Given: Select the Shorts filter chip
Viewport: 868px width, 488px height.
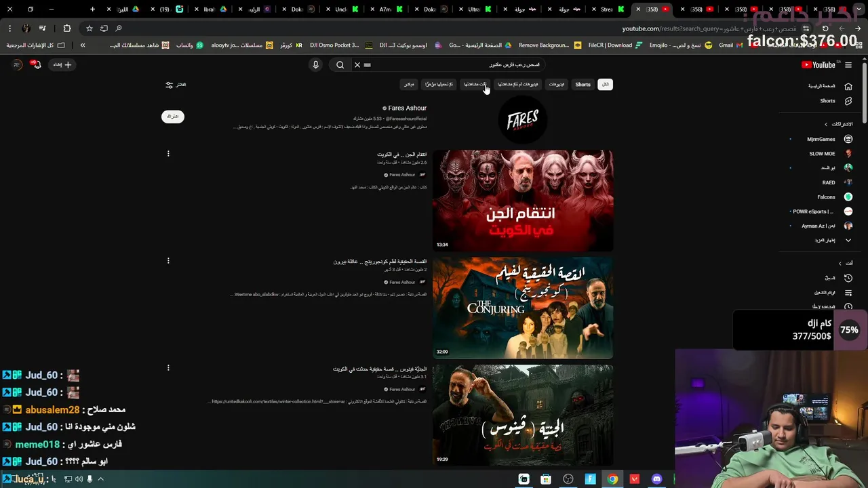Looking at the screenshot, I should point(583,85).
